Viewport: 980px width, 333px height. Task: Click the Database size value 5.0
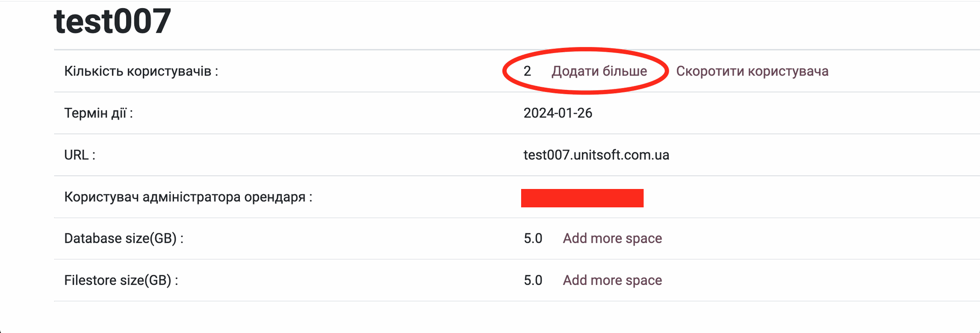point(532,239)
